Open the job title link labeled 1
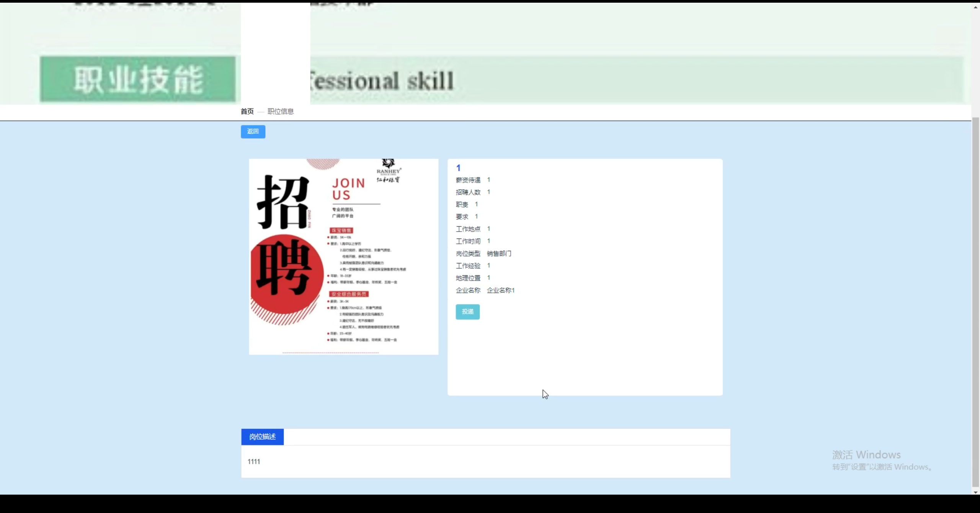 click(458, 168)
